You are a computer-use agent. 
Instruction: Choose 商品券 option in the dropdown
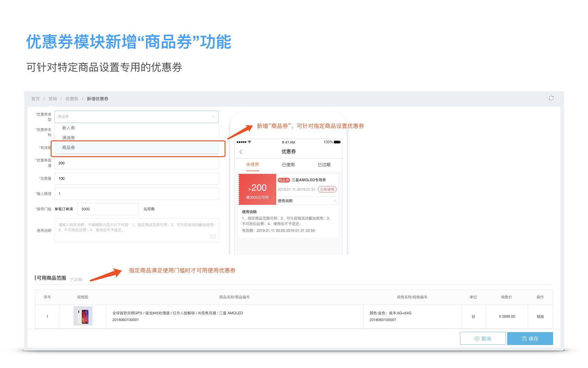point(69,148)
